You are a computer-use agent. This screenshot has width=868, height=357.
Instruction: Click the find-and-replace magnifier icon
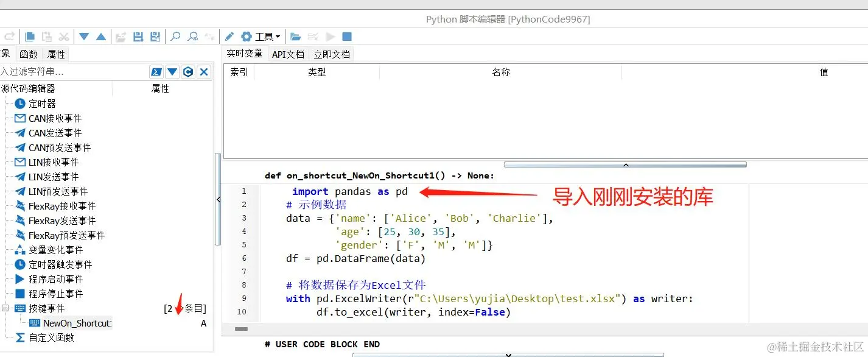click(192, 37)
